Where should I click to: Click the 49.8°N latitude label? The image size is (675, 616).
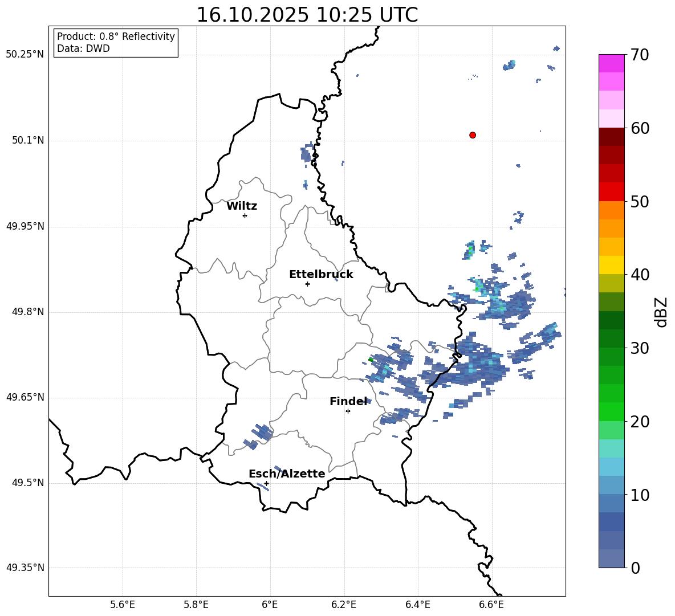click(28, 312)
